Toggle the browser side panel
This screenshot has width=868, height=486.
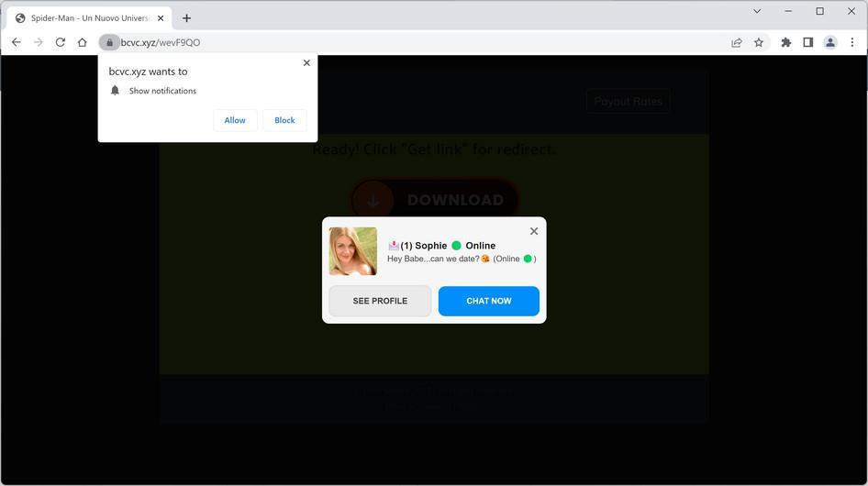[807, 42]
